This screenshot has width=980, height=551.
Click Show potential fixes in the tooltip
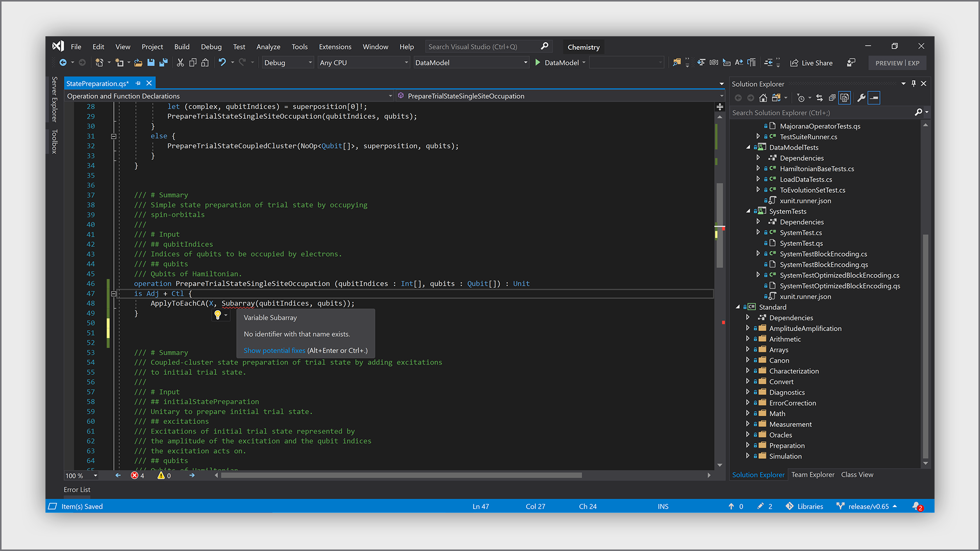point(274,350)
